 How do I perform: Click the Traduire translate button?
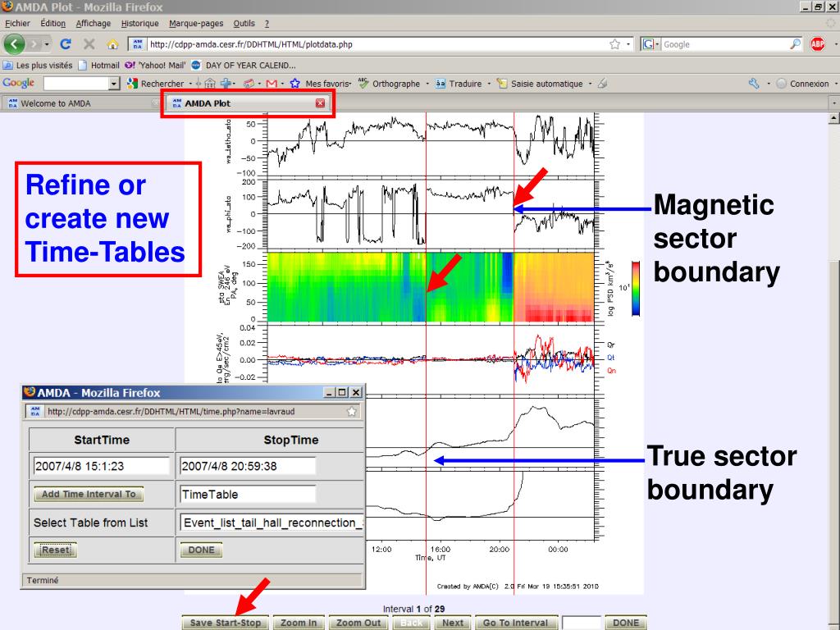pos(459,84)
